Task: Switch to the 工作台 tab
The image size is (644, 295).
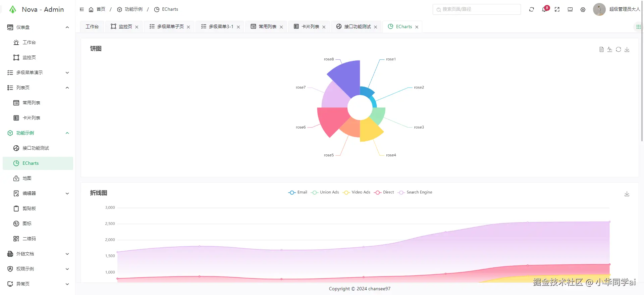Action: (x=92, y=27)
